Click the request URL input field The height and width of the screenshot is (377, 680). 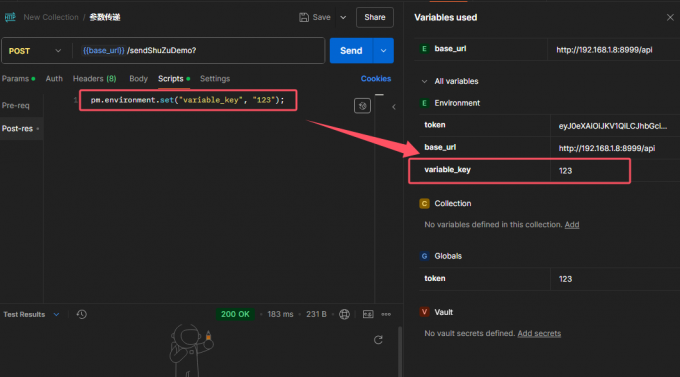pyautogui.click(x=199, y=51)
